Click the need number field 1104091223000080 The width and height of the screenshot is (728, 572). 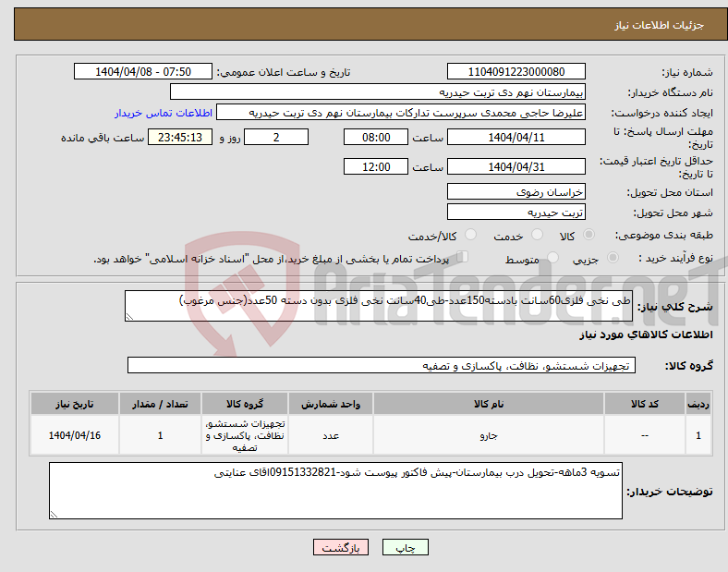pos(516,72)
